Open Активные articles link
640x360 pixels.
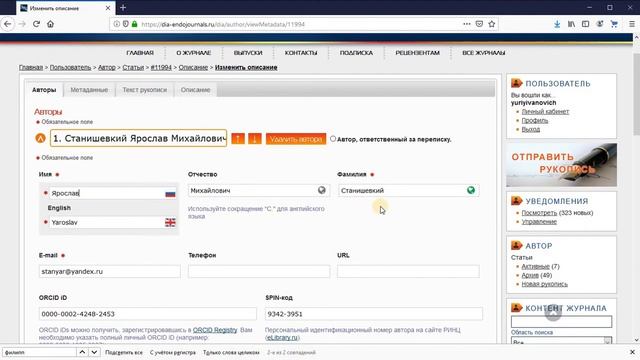tap(536, 266)
